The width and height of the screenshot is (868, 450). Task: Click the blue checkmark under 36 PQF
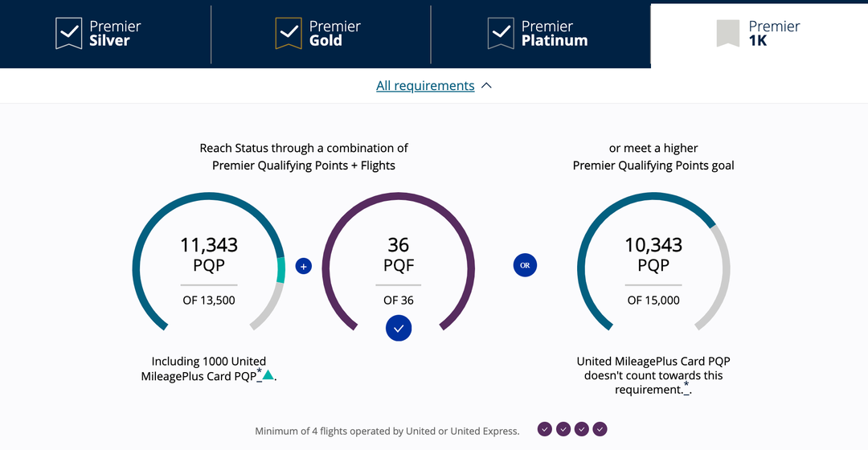tap(399, 328)
